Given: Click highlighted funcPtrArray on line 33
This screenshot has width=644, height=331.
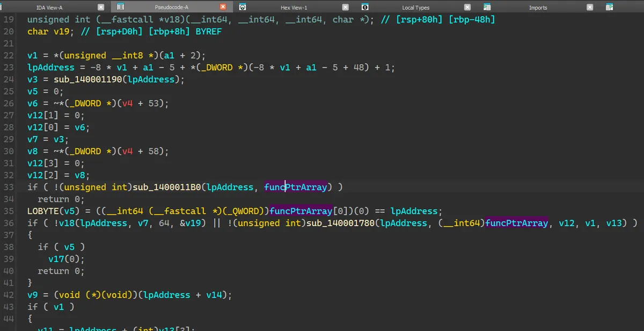Looking at the screenshot, I should [x=295, y=187].
